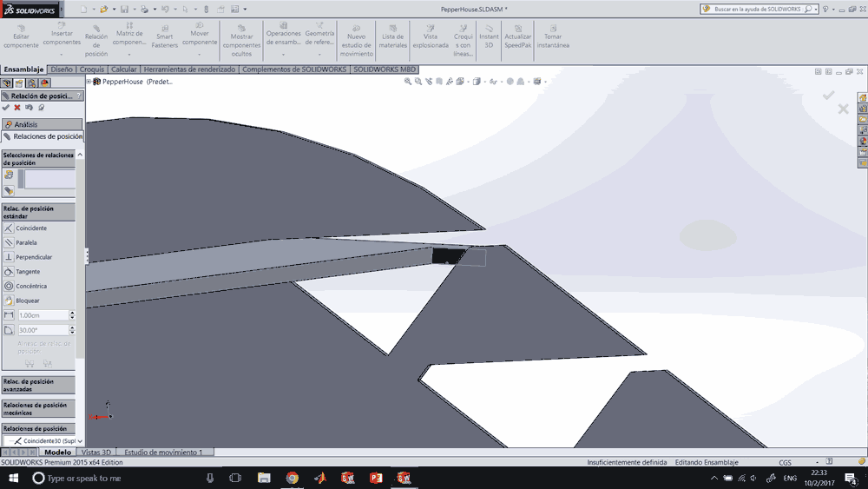The height and width of the screenshot is (489, 868).
Task: Click the Smart Fasteners button
Action: click(x=164, y=36)
